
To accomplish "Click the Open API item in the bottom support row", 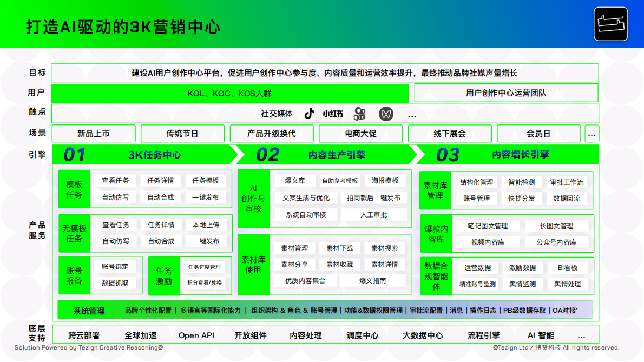I will point(196,335).
